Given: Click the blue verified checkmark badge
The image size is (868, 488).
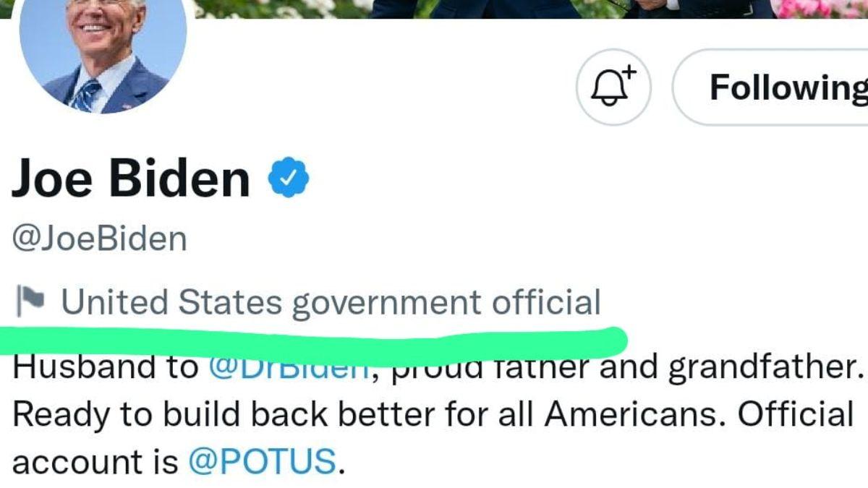Looking at the screenshot, I should (289, 179).
